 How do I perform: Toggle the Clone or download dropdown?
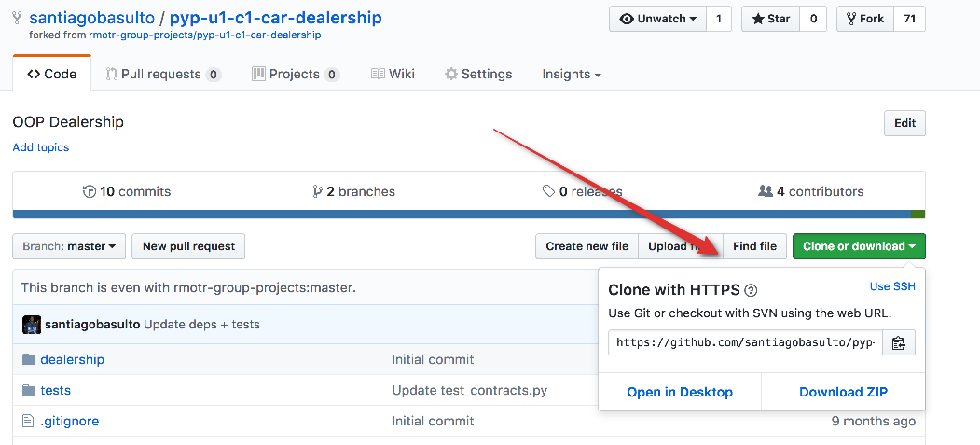click(859, 246)
